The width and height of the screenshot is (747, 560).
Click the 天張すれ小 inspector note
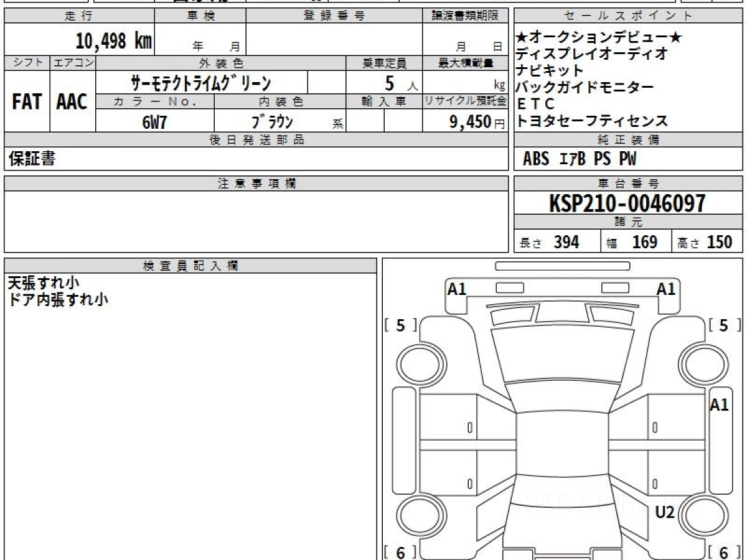pyautogui.click(x=44, y=283)
